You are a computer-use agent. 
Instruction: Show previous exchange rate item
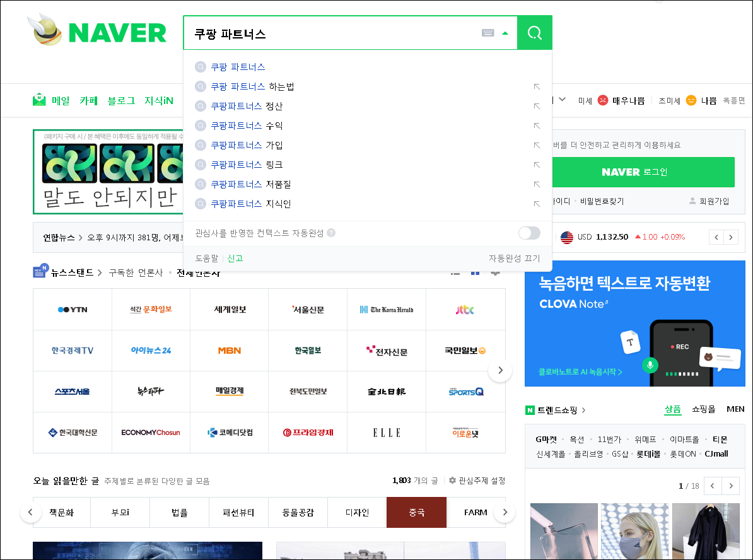[716, 236]
